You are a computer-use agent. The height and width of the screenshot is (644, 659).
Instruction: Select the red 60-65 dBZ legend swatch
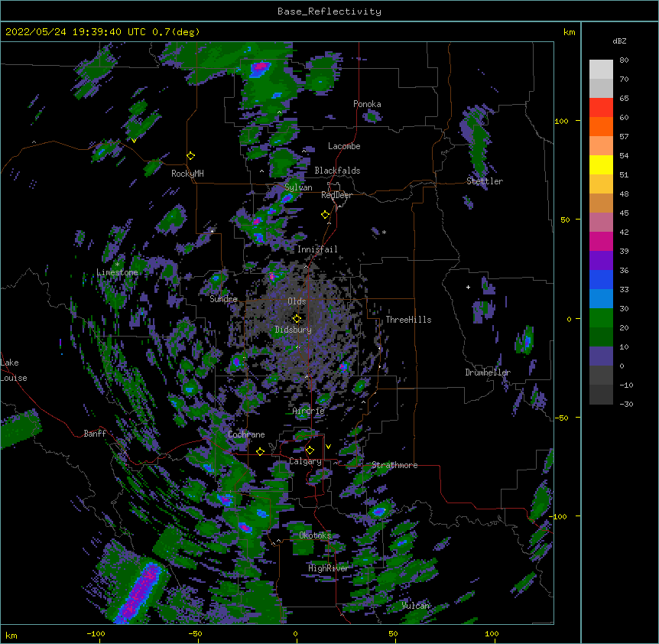(601, 108)
